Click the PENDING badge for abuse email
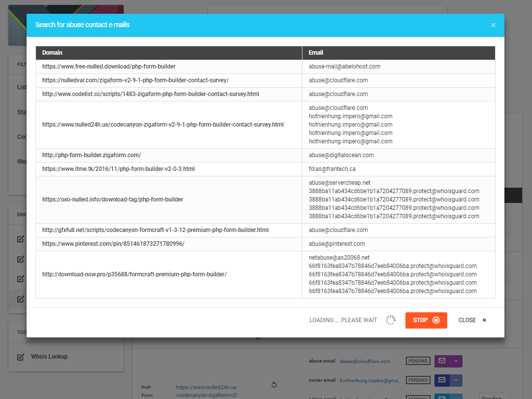 [418, 361]
